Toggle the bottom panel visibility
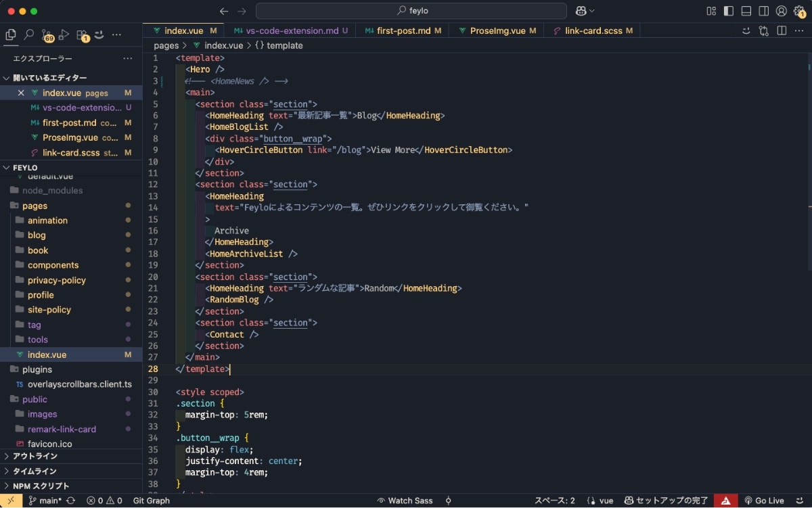Screen dimensions: 812x508 pos(746,11)
